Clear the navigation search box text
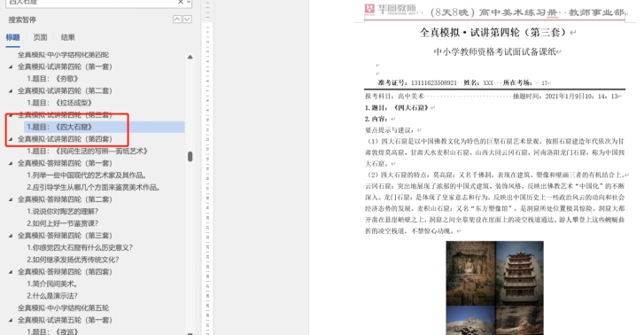Screen dimensions: 644x335 tap(181, 2)
